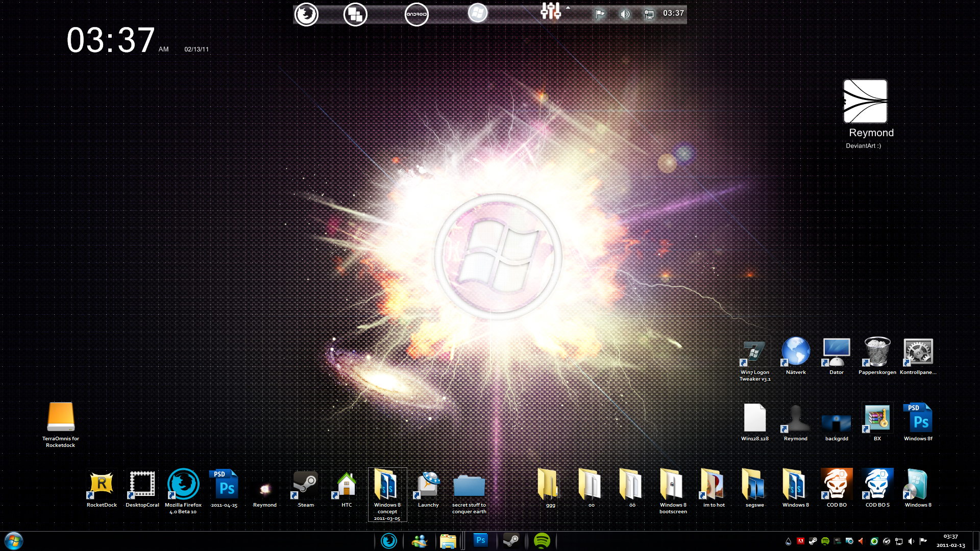Click the overlapping squares icon in top bar

tap(355, 14)
